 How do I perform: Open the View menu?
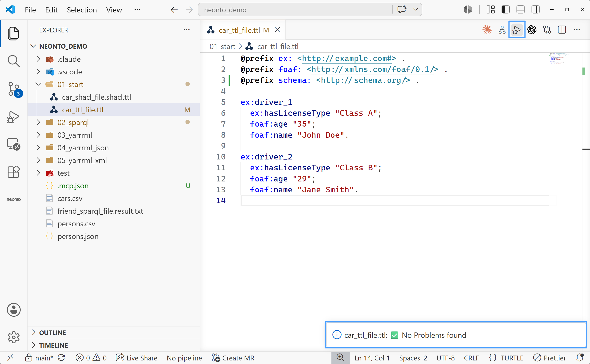click(114, 10)
